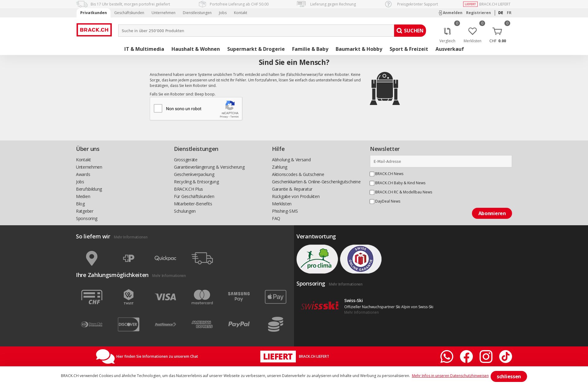Click the Swiss-Ski sponsoring logo
The height and width of the screenshot is (385, 588).
click(x=320, y=305)
